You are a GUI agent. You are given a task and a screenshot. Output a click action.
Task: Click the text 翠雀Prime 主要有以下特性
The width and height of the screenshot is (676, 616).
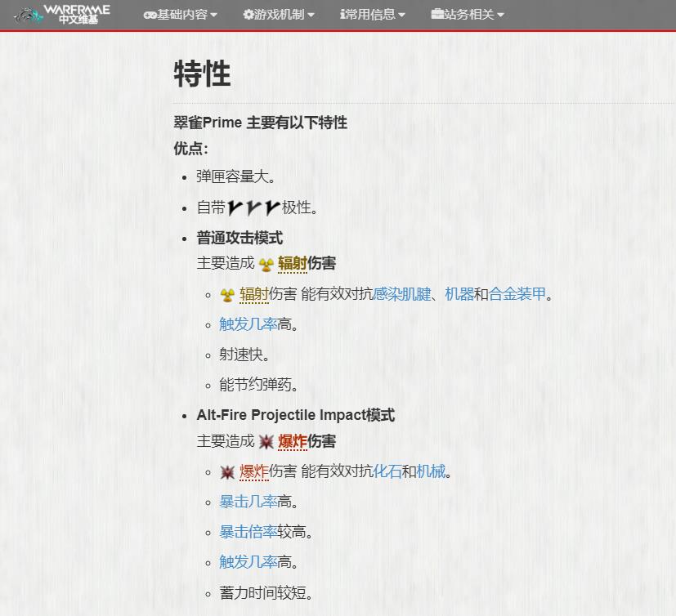[261, 123]
